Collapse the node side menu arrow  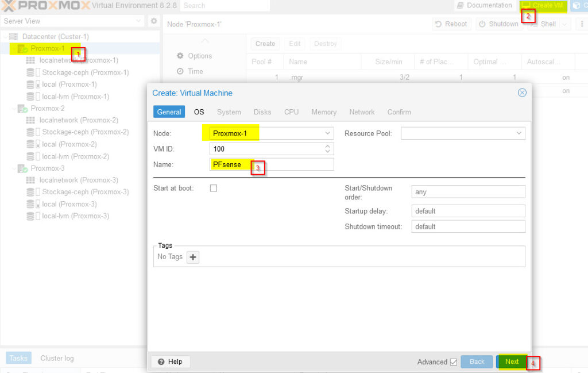[205, 41]
